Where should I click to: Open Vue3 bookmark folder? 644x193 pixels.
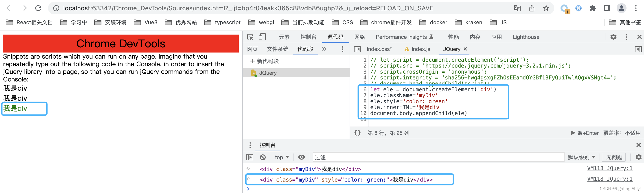145,22
